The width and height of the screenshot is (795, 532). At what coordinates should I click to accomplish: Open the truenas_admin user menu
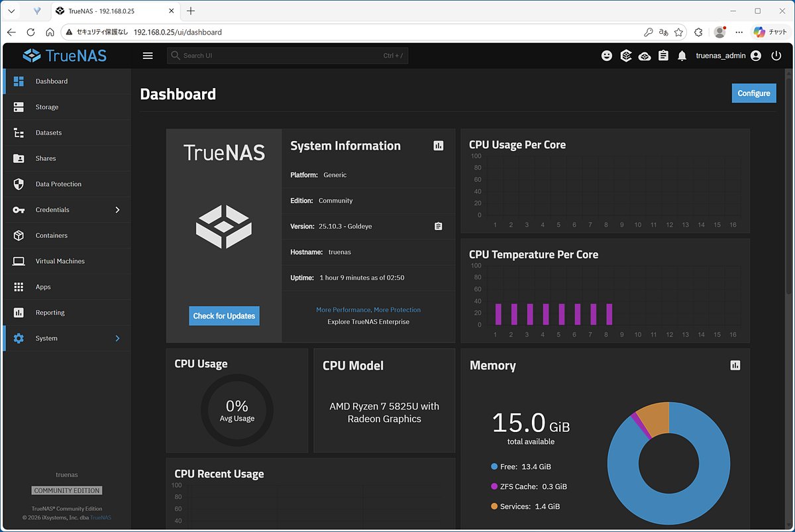click(x=728, y=56)
